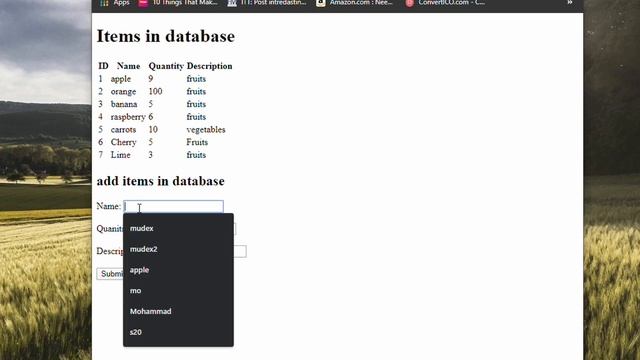Click the quantity '10' cell for carrots
Screen dimensions: 640x360
pyautogui.click(x=153, y=129)
